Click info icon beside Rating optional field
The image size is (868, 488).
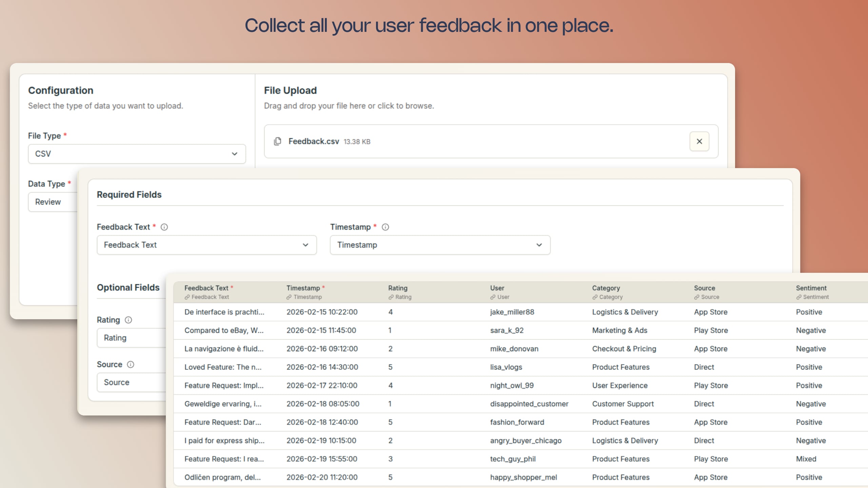[128, 320]
